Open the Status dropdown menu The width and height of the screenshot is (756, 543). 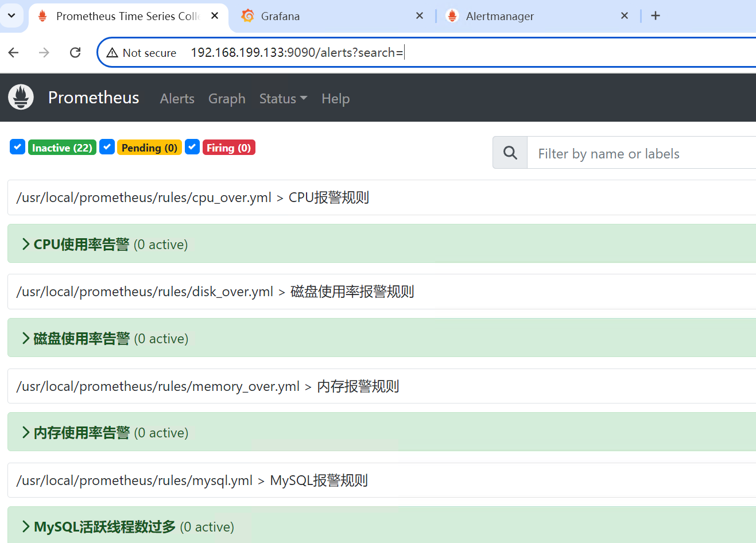click(x=283, y=99)
